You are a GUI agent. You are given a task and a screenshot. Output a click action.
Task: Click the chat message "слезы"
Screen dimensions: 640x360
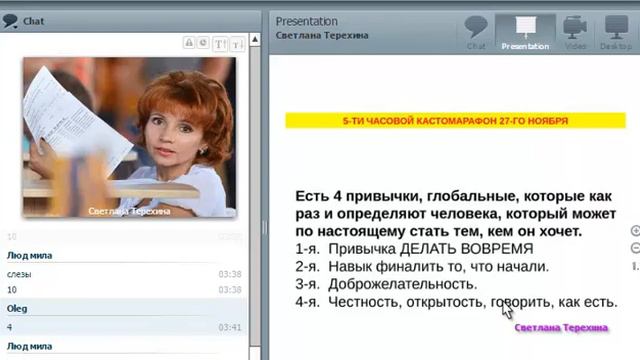19,274
